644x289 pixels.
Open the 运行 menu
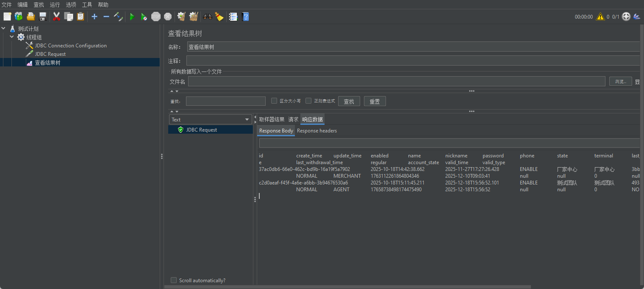55,5
